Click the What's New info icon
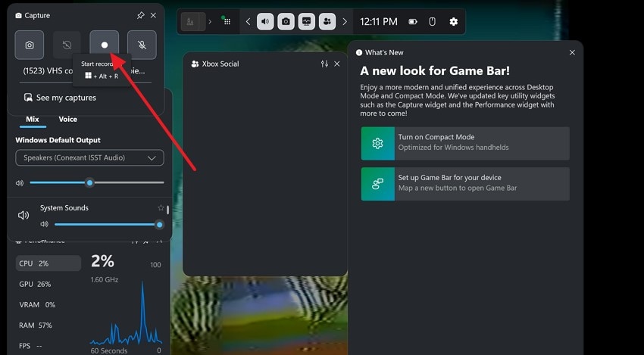Viewport: 644px width, 355px height. click(x=359, y=52)
